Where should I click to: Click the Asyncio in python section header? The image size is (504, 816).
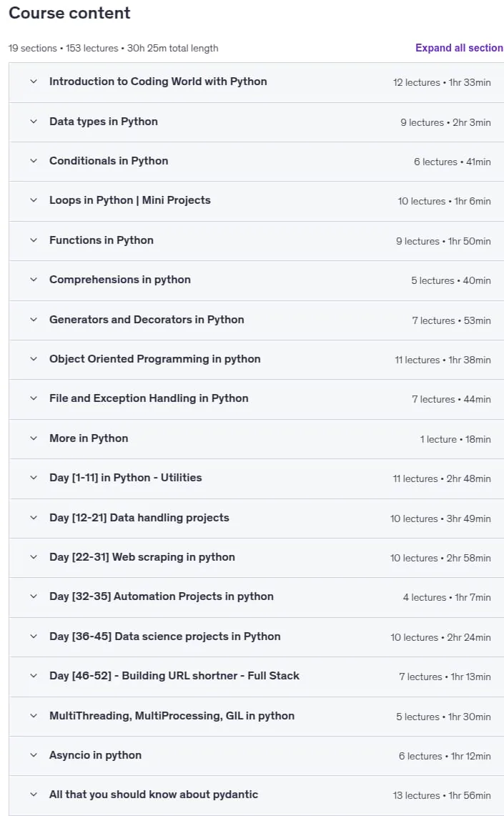click(x=257, y=756)
